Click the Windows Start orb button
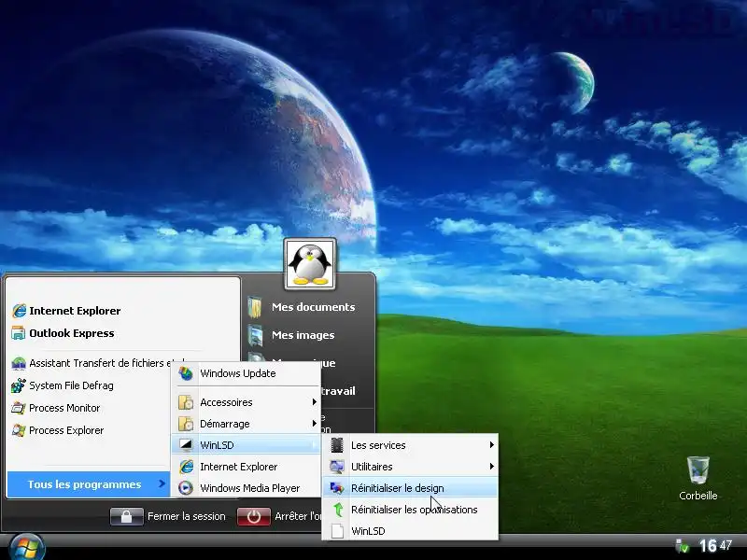This screenshot has height=560, width=747. click(x=27, y=548)
